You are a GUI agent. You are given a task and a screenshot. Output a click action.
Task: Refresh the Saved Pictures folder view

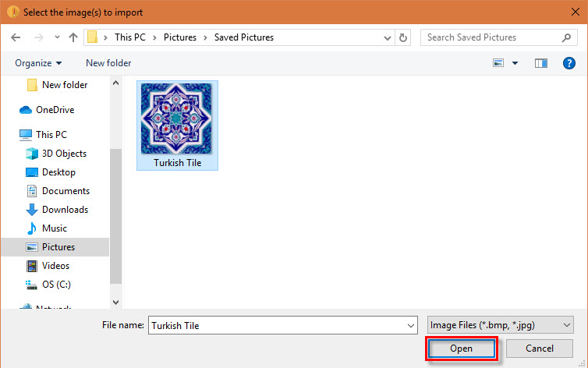pyautogui.click(x=402, y=37)
